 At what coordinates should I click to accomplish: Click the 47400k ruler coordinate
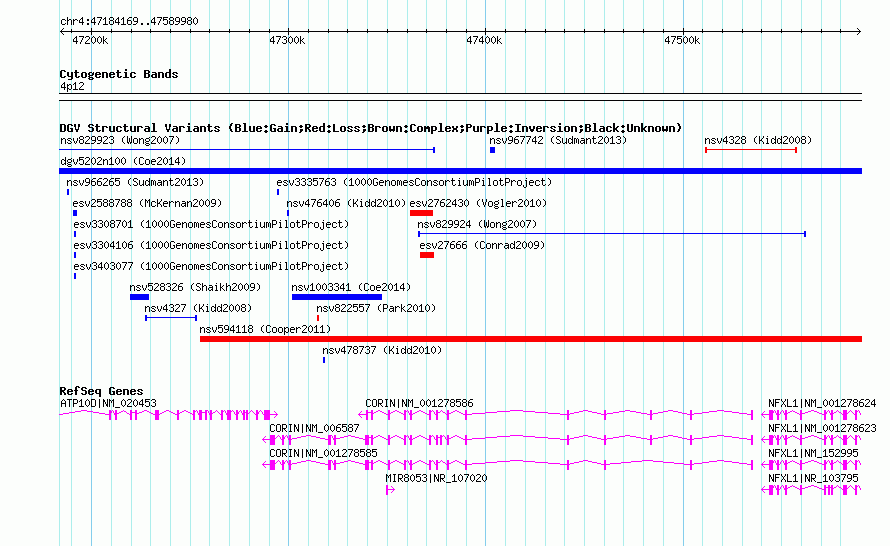click(484, 40)
